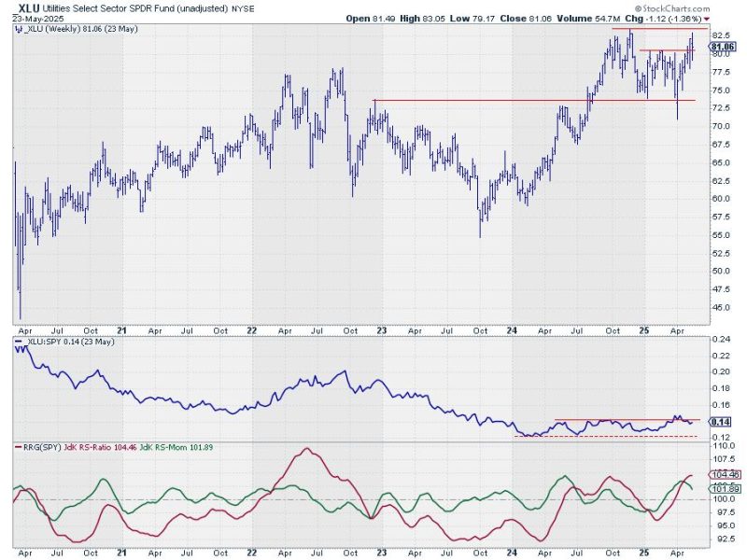This screenshot has height=560, width=747.
Task: Select the '_XLU (Weekly) 81.06 (23 May)' legend
Action: [x=80, y=29]
